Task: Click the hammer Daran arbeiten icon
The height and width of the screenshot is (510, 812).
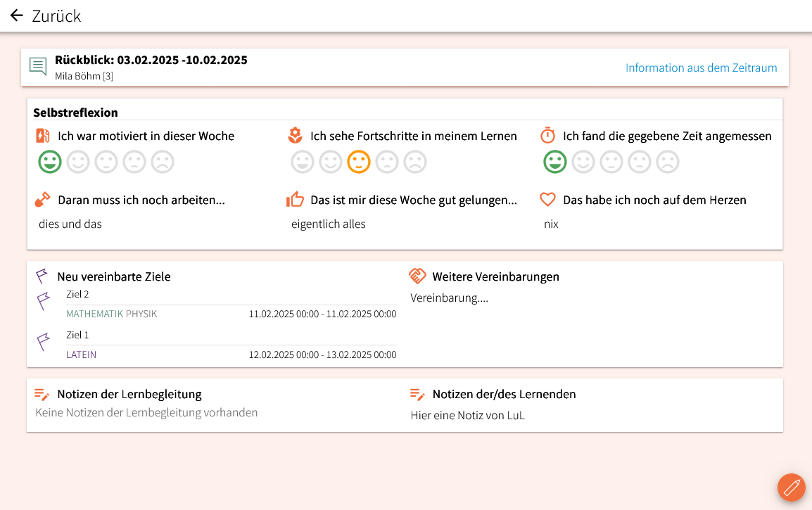Action: point(42,200)
